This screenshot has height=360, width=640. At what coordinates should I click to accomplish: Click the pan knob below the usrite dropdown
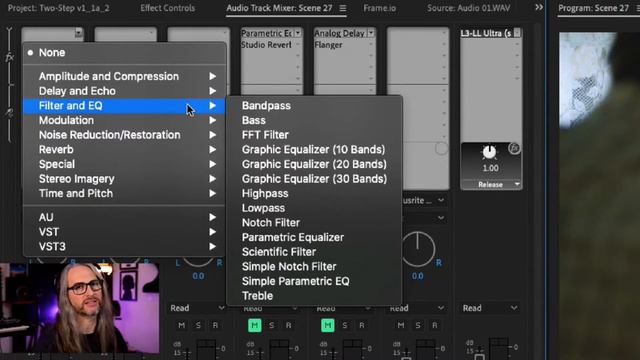[418, 249]
